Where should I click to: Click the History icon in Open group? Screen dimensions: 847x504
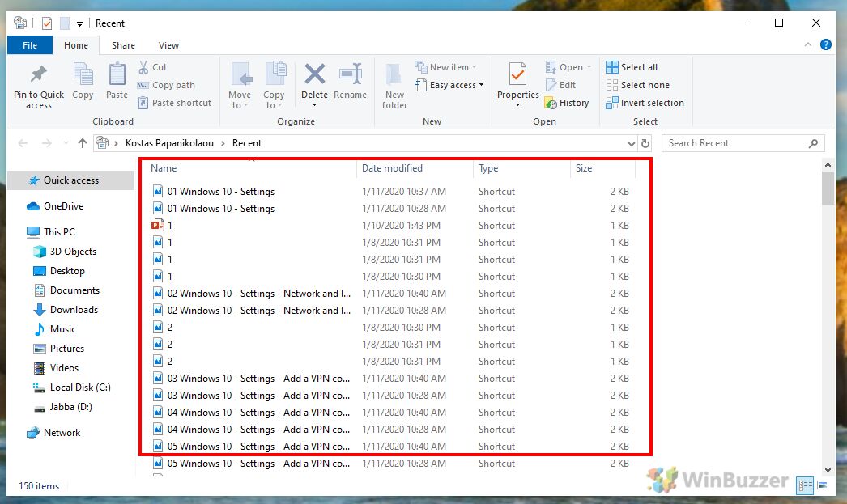(567, 103)
